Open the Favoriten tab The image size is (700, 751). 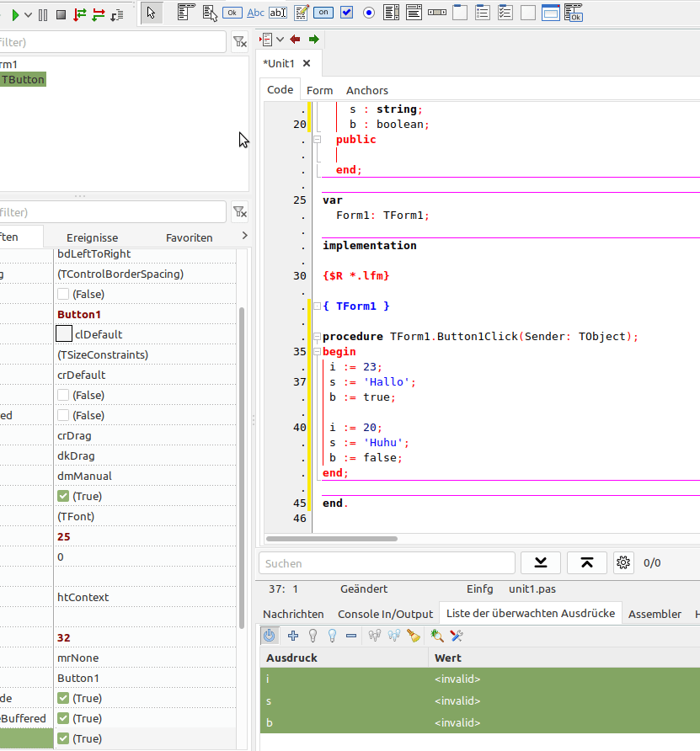click(189, 237)
